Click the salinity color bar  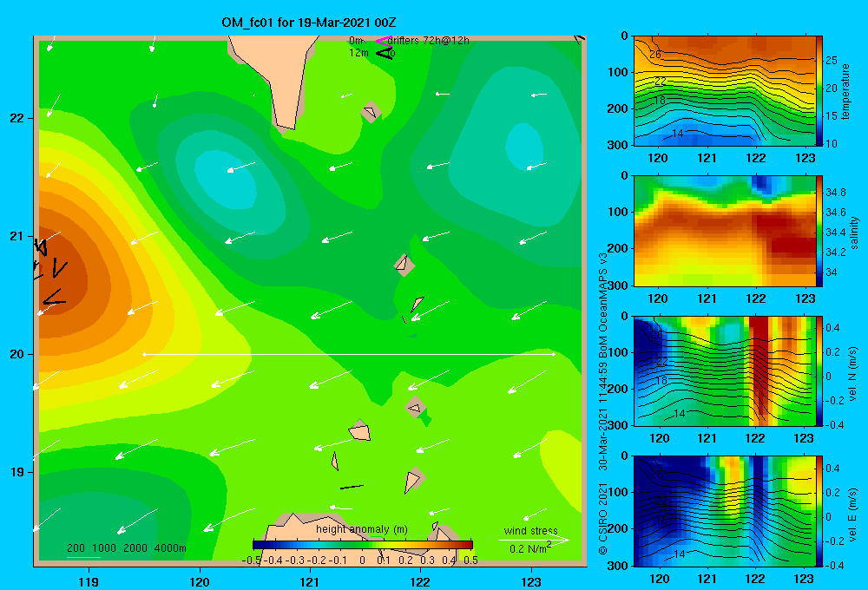pos(819,231)
